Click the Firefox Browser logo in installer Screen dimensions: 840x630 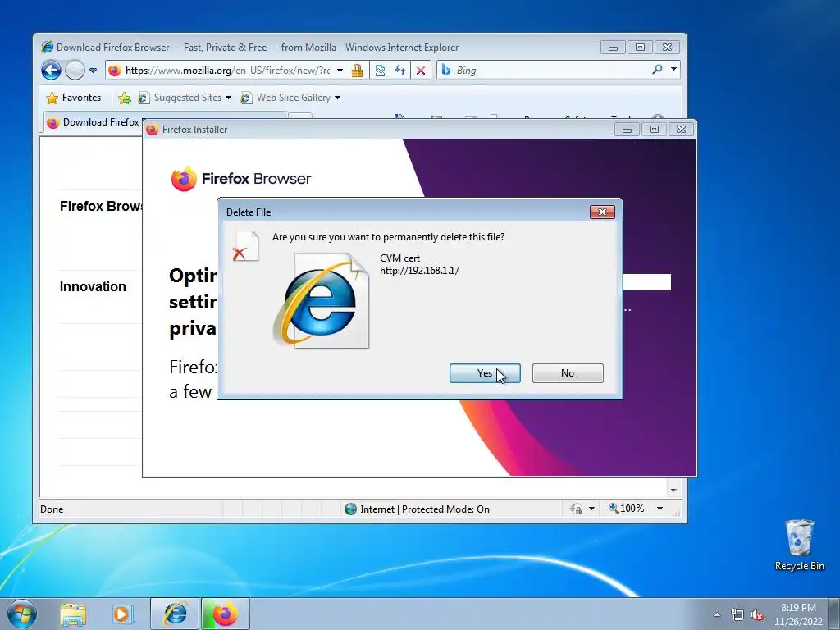pos(241,178)
